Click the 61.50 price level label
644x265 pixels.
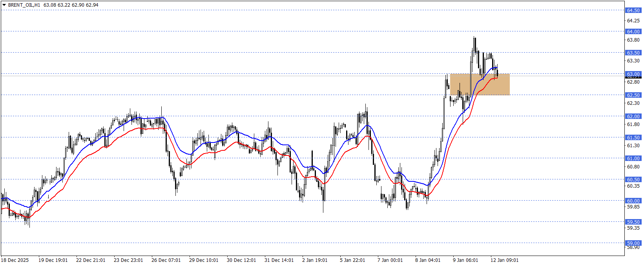click(x=633, y=138)
